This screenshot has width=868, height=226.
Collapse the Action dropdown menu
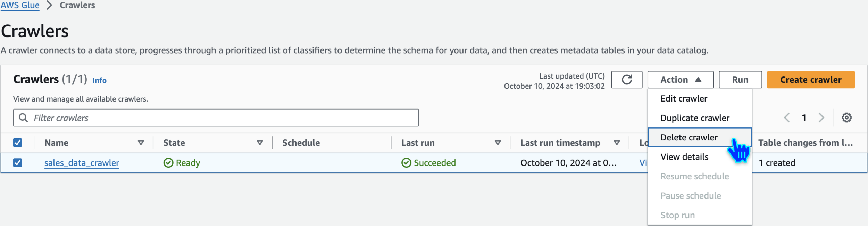coord(681,80)
